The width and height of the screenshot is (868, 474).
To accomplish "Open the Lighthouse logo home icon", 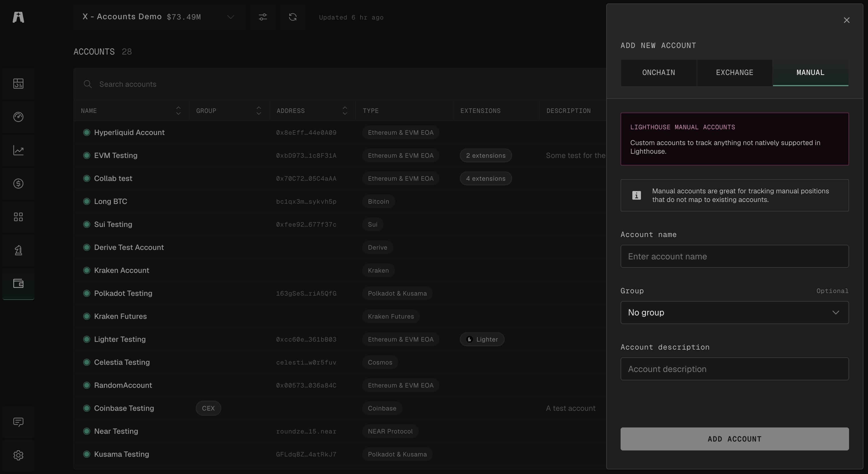I will pyautogui.click(x=18, y=17).
